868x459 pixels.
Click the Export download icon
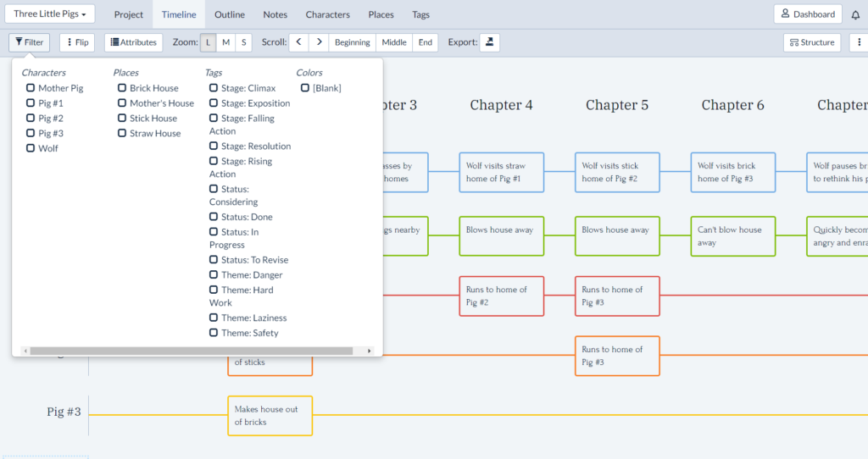pyautogui.click(x=491, y=42)
